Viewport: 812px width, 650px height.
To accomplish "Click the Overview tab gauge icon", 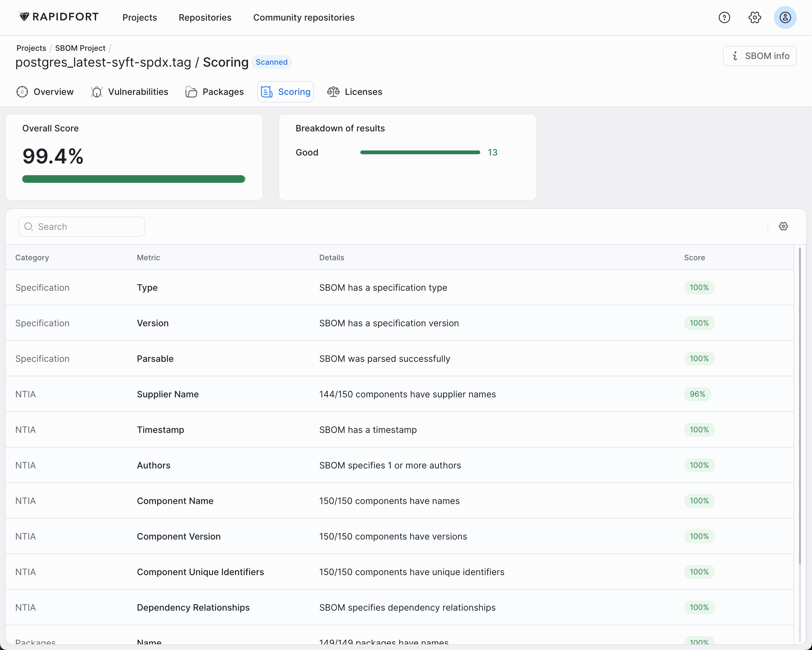I will 22,92.
